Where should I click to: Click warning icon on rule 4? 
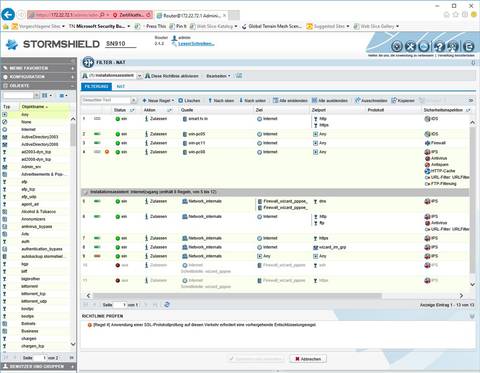[x=107, y=152]
